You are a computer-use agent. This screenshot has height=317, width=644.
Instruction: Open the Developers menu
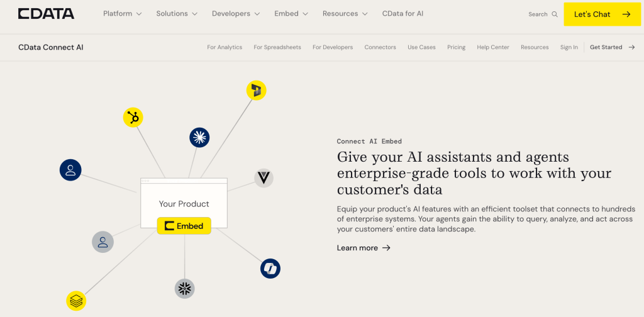236,14
